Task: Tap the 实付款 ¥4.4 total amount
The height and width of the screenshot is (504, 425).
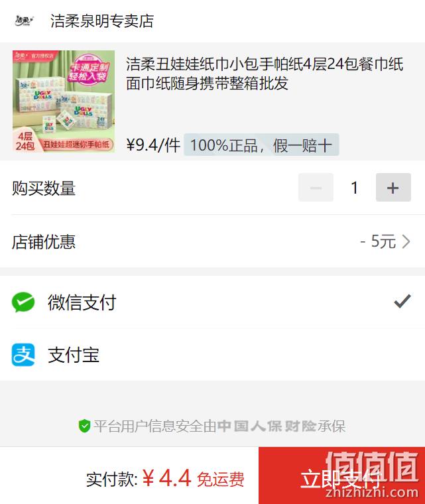Action: tap(165, 479)
